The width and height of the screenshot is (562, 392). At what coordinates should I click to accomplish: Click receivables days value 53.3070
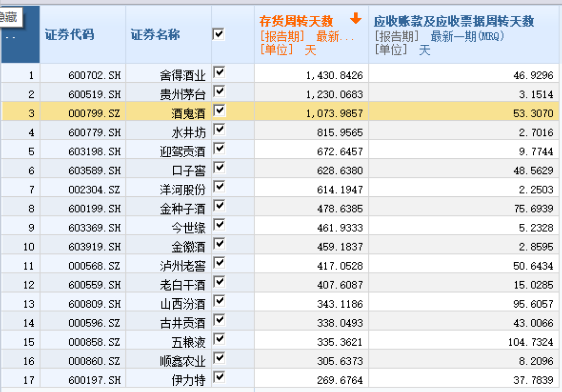click(533, 113)
